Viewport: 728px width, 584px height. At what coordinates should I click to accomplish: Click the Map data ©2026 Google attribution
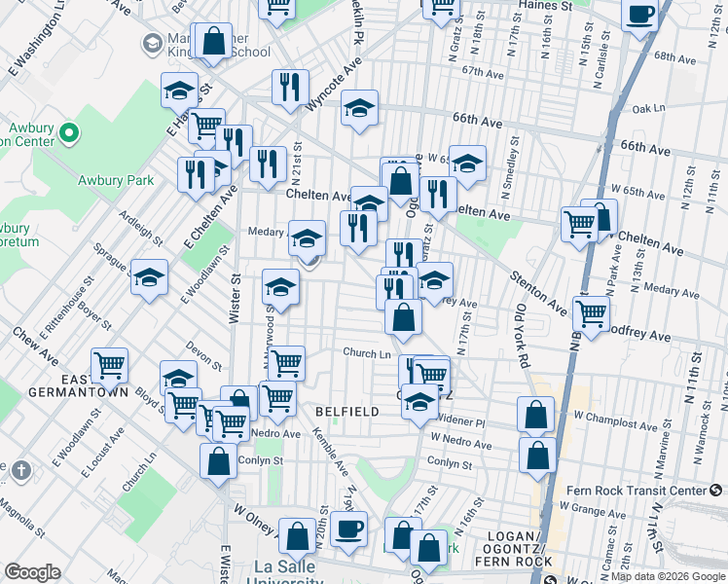click(668, 576)
